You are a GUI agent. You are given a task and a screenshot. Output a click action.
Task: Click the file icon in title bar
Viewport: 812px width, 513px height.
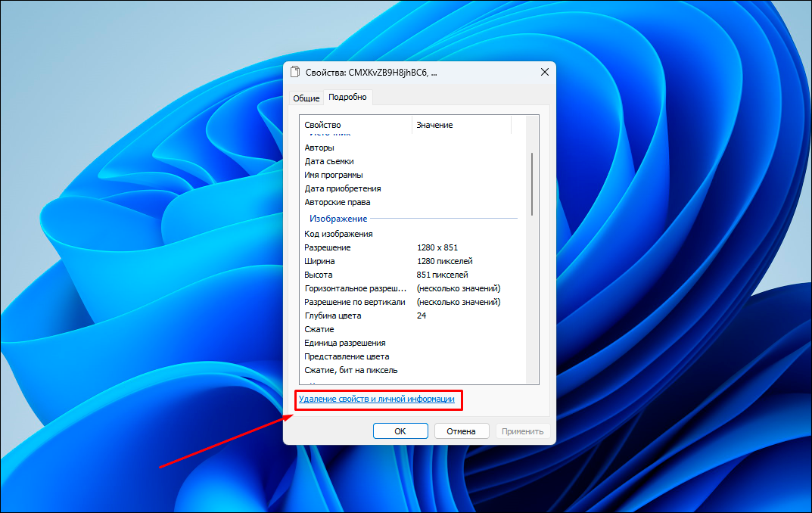click(295, 72)
